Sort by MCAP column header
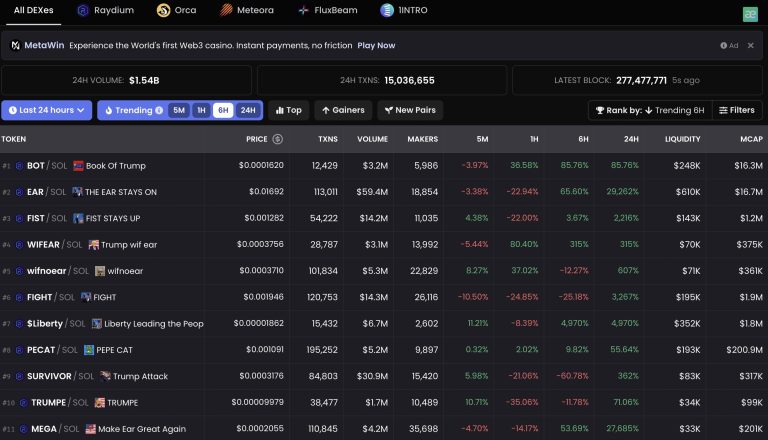The height and width of the screenshot is (440, 768). (x=751, y=139)
